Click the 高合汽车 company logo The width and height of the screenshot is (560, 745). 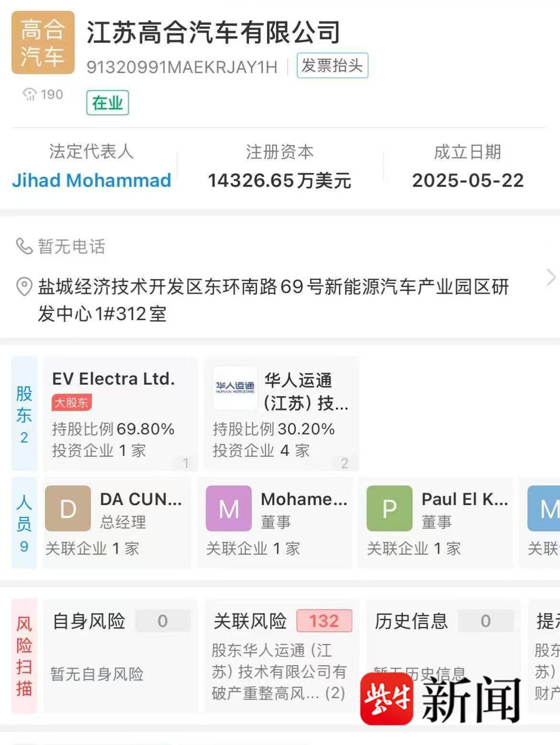pyautogui.click(x=43, y=43)
